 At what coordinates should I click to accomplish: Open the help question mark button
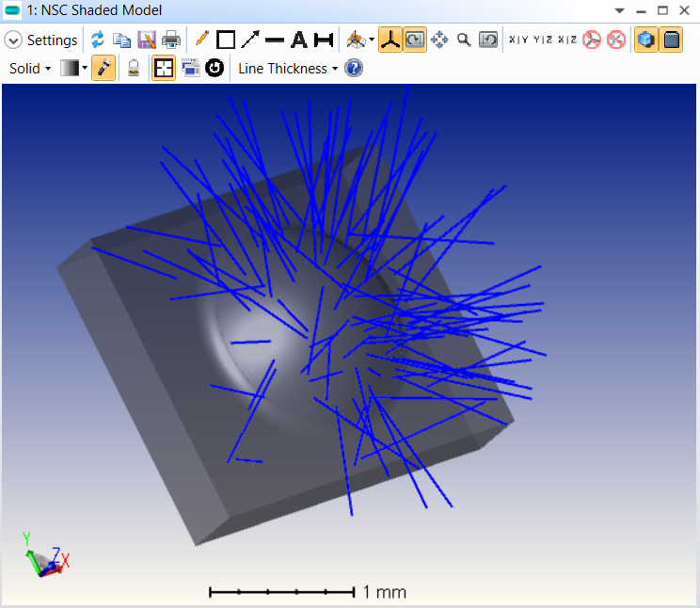pyautogui.click(x=354, y=69)
